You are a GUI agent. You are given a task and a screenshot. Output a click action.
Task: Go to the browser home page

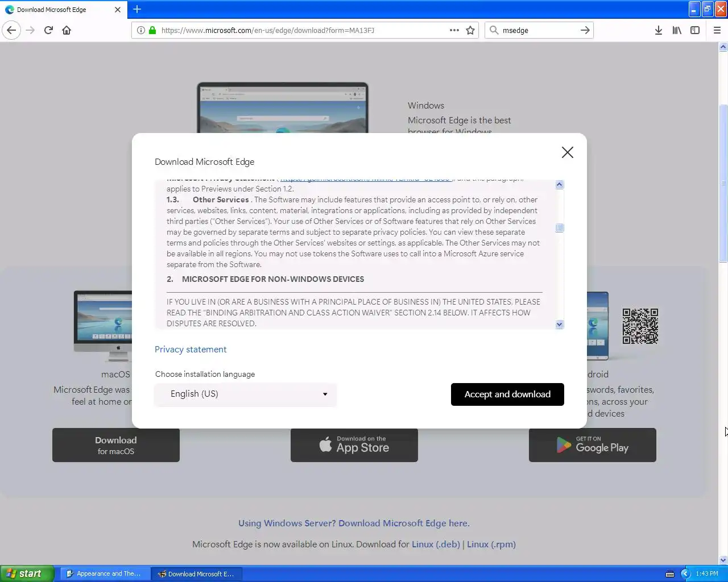pos(67,30)
